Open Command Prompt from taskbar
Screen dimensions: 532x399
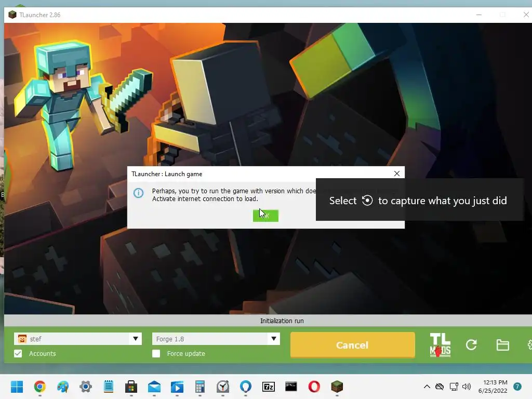pyautogui.click(x=291, y=387)
